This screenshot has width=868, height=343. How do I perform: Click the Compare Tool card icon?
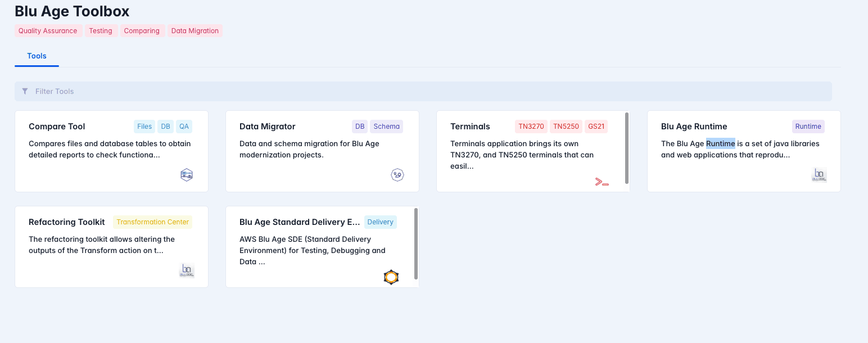[187, 175]
